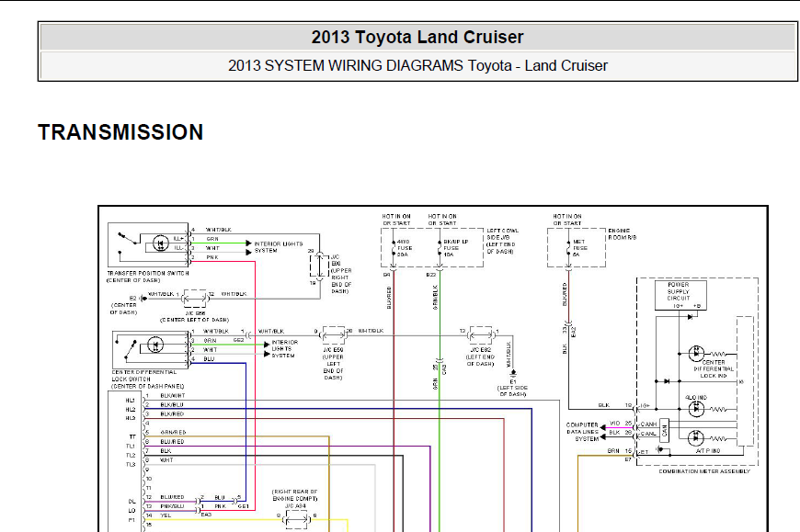Click the TRANSMISSION section heading

pos(120,132)
